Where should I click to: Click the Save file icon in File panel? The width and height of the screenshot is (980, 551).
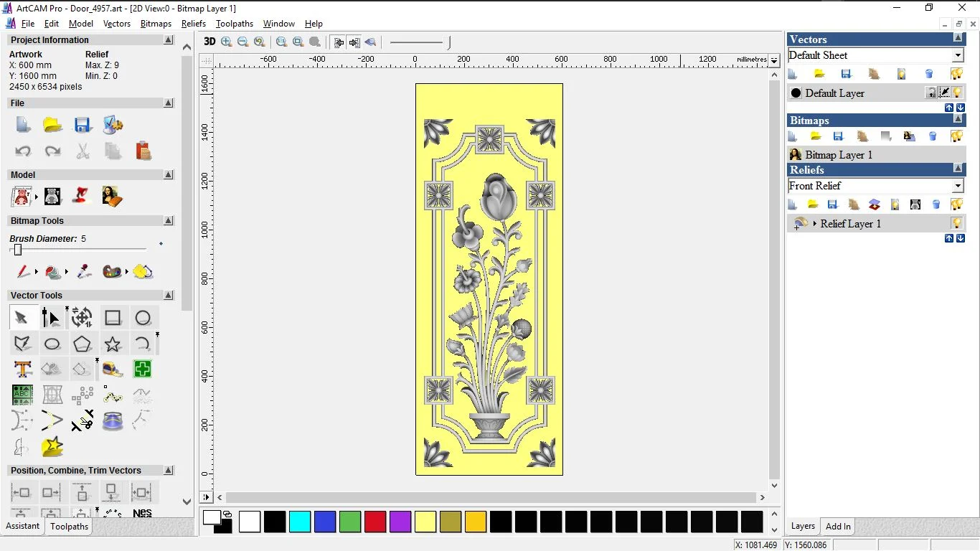coord(83,125)
